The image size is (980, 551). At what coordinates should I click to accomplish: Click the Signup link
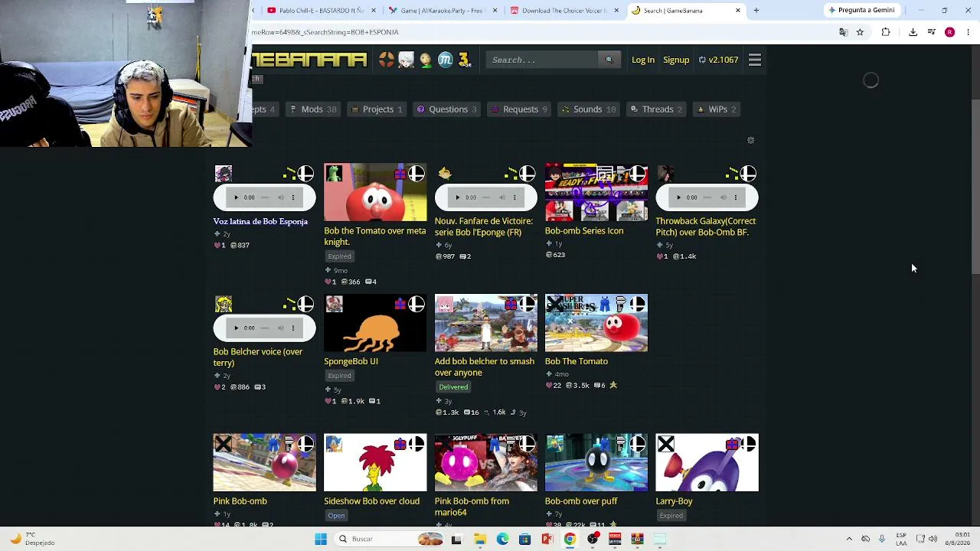point(676,60)
